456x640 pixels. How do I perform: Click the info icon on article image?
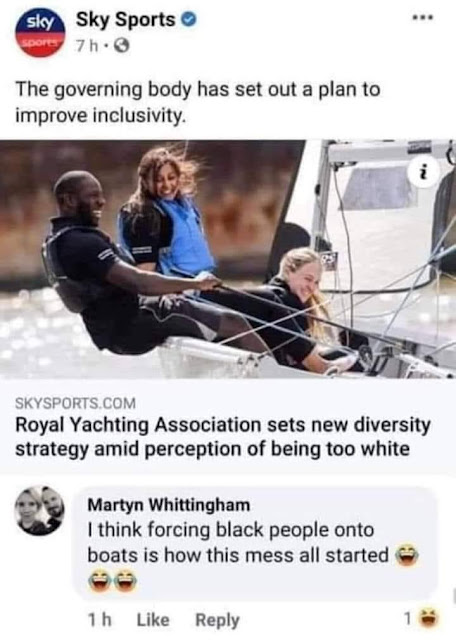(425, 171)
